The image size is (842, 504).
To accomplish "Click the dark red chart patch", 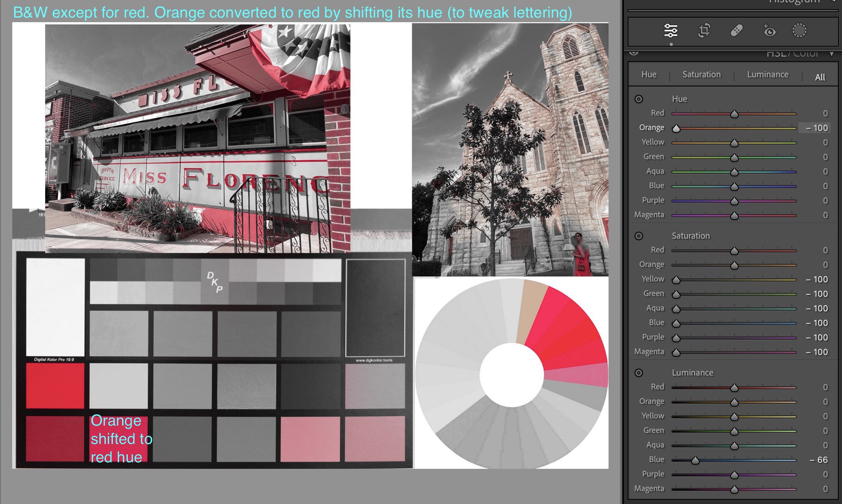I will tap(55, 439).
